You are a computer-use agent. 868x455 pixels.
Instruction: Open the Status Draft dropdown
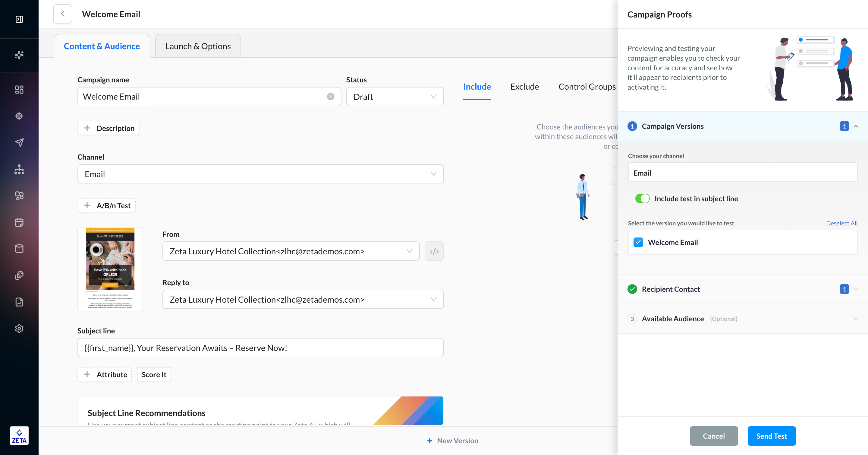(395, 97)
